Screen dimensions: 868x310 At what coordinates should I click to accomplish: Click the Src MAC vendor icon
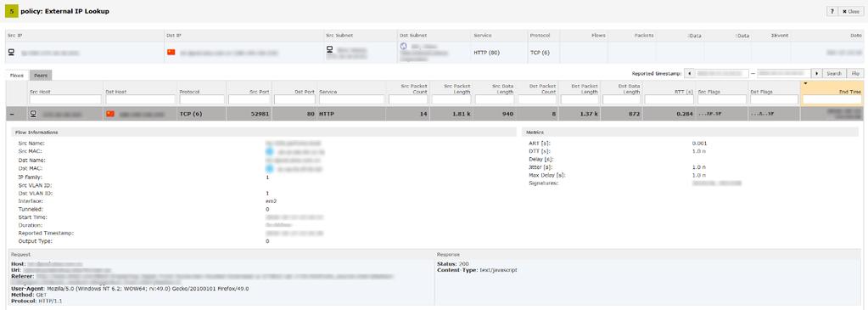pyautogui.click(x=270, y=151)
